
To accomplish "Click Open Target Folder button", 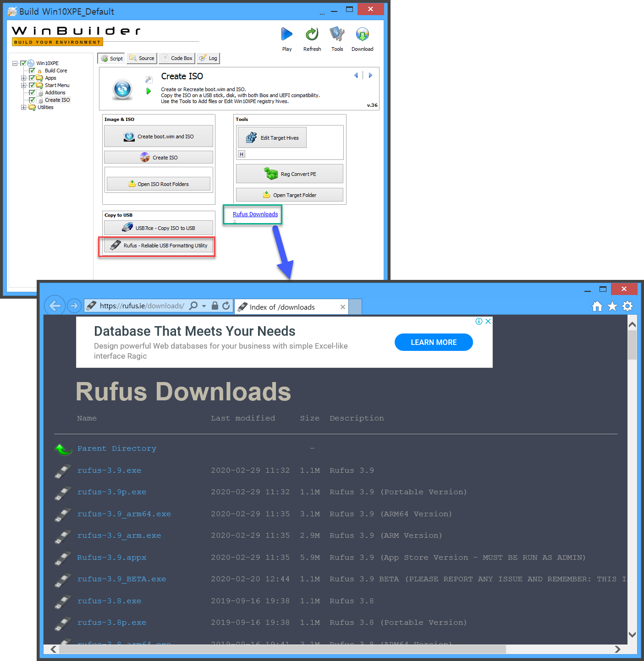I will [290, 195].
